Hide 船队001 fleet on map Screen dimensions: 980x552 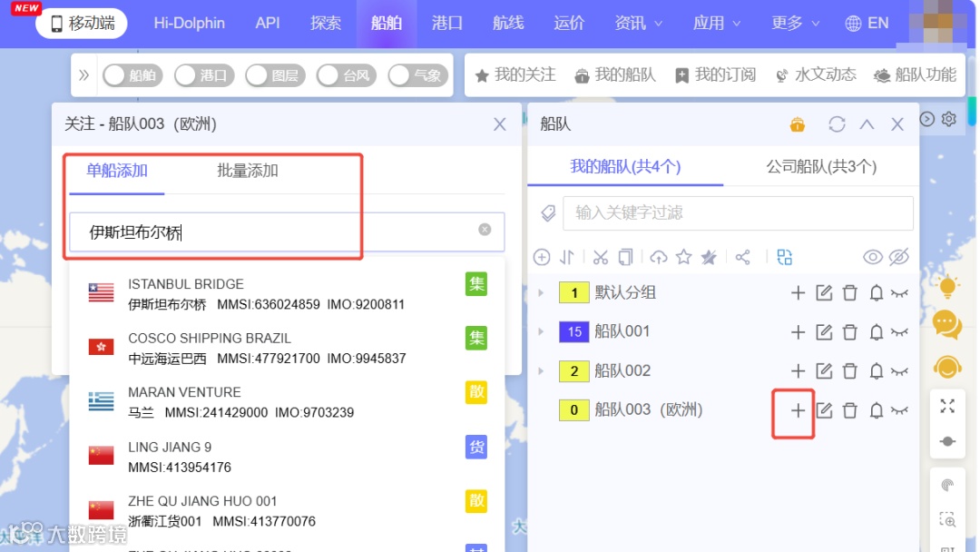coord(899,332)
